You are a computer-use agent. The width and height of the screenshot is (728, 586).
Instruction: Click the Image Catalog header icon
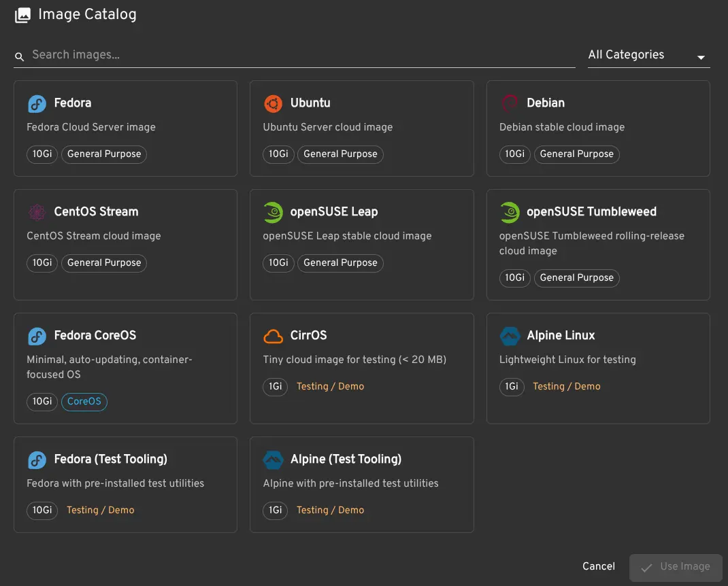click(22, 15)
